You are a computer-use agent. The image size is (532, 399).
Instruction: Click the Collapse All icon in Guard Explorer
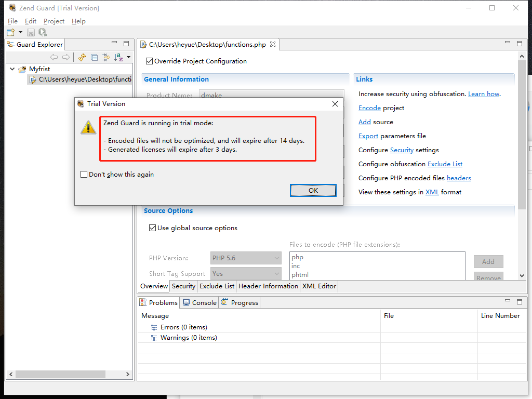pyautogui.click(x=95, y=57)
